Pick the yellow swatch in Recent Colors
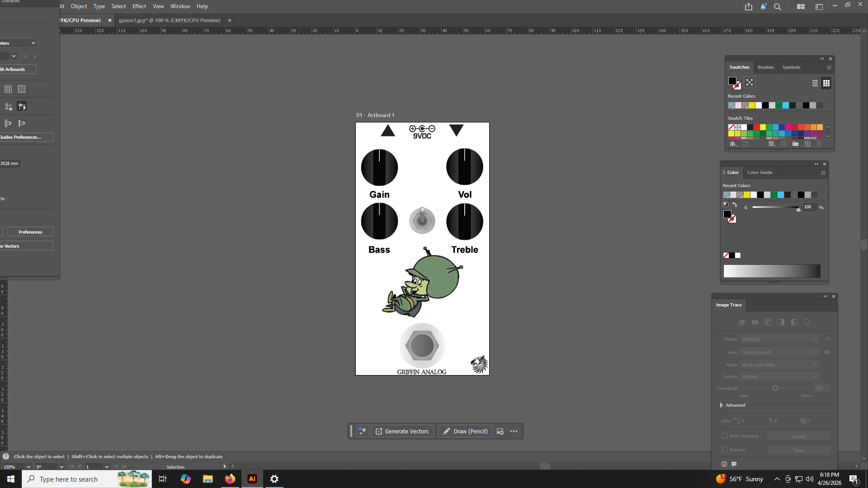Image resolution: width=868 pixels, height=488 pixels. coord(752,105)
